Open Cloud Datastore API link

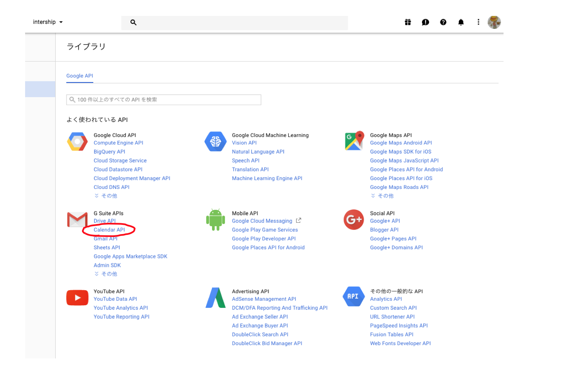(x=118, y=170)
